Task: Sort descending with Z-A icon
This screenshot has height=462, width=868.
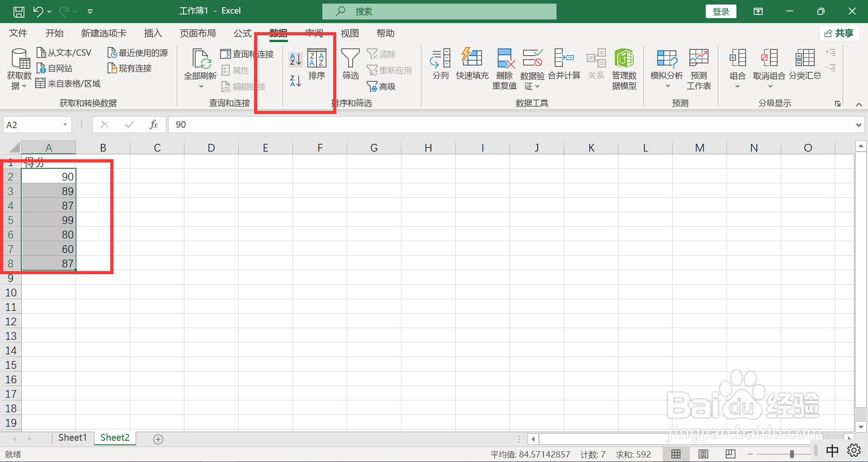Action: coord(295,81)
